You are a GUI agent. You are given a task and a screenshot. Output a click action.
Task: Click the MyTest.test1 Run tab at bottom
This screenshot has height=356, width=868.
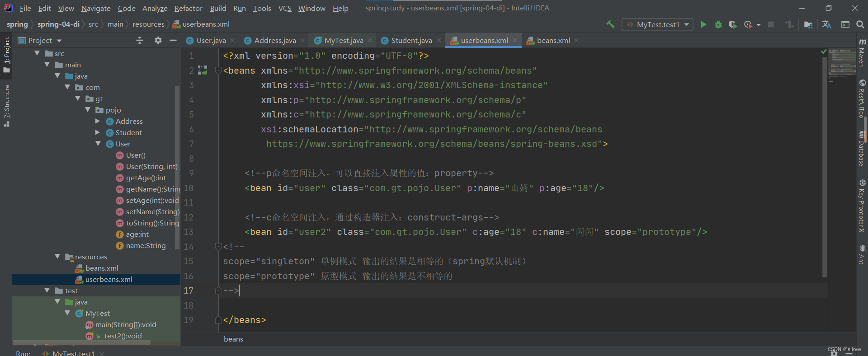coord(73,353)
